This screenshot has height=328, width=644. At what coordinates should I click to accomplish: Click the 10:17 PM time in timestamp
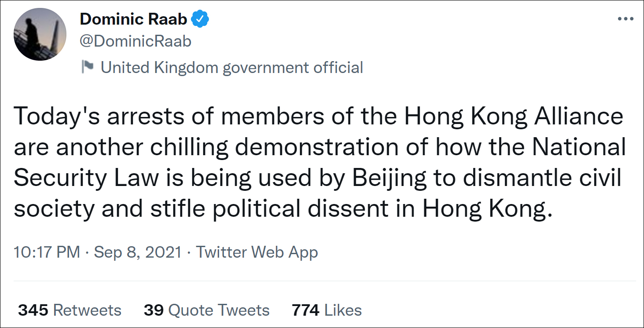coord(47,252)
